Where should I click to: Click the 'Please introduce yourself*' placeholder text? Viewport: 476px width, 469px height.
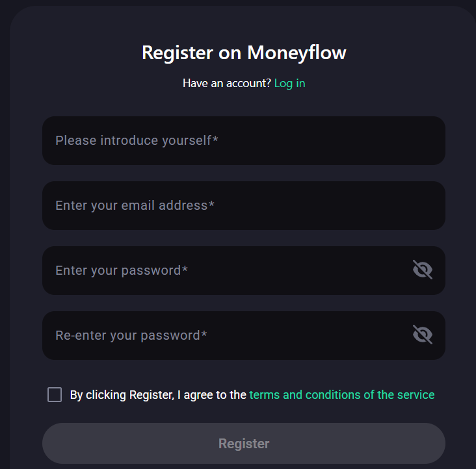tap(137, 140)
